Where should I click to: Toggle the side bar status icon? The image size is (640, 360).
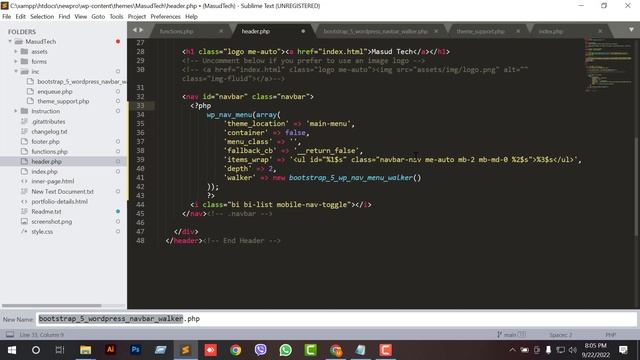pos(10,335)
